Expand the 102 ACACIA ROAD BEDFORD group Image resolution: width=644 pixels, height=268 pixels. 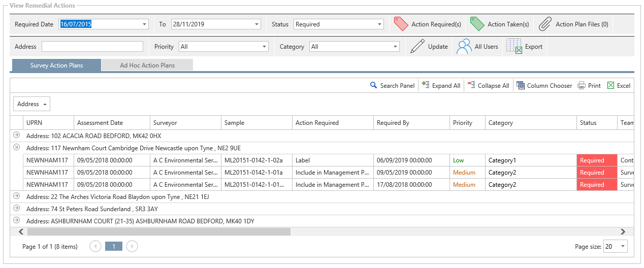tap(16, 136)
